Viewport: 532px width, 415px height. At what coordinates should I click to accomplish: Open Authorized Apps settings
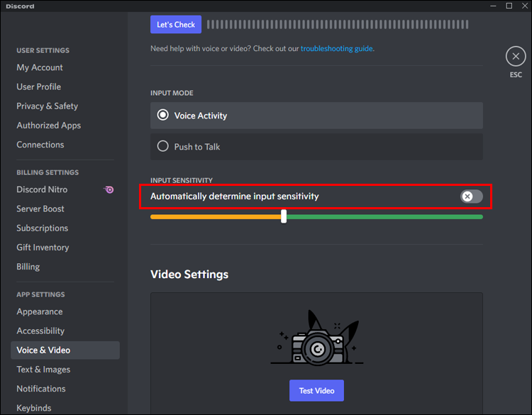pos(48,126)
